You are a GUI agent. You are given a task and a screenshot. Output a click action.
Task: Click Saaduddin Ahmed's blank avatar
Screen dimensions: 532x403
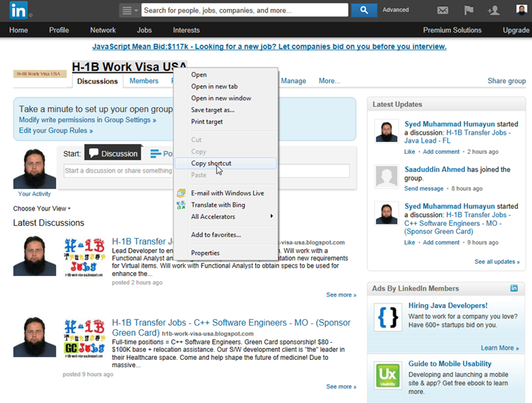(x=386, y=176)
